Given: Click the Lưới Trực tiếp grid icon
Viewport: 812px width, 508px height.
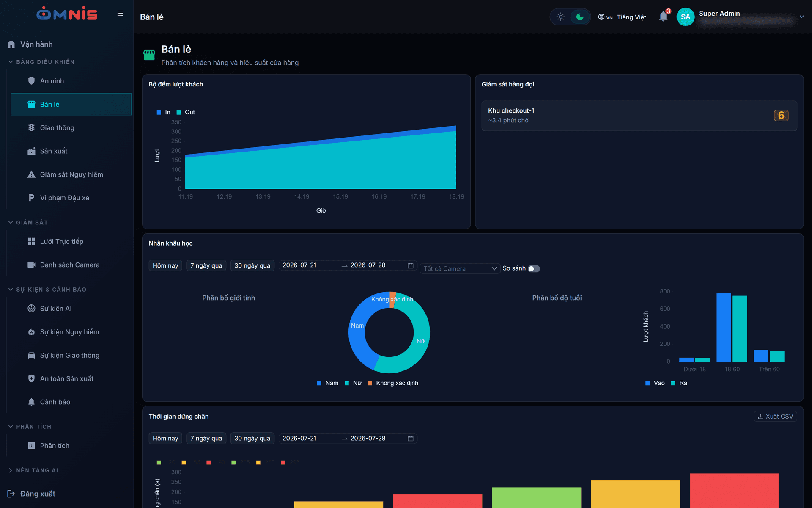Looking at the screenshot, I should tap(31, 241).
